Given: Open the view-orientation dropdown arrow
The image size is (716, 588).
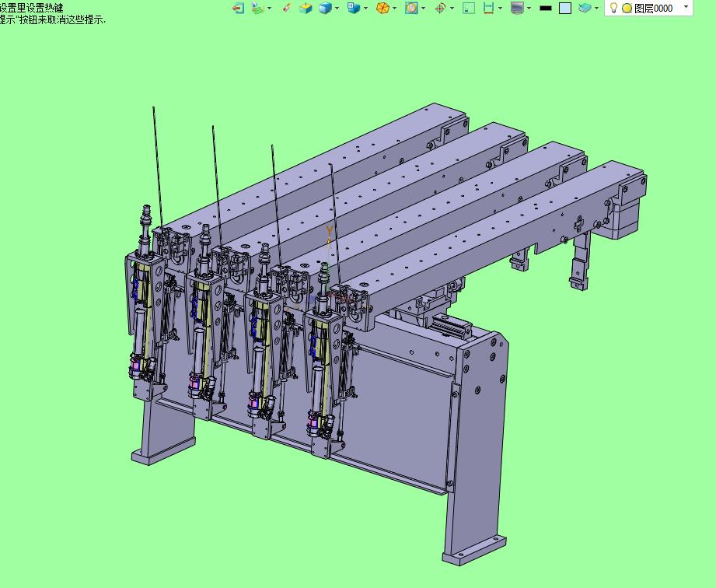Looking at the screenshot, I should pyautogui.click(x=365, y=9).
